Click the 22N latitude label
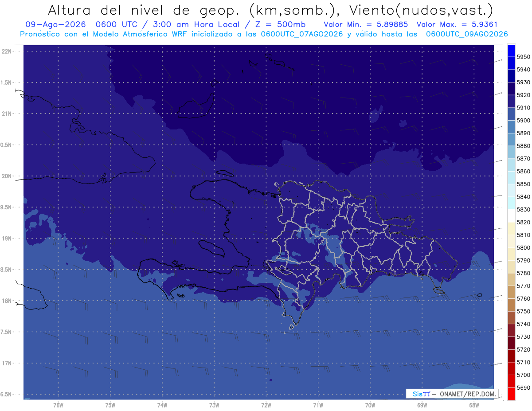 pos(7,51)
